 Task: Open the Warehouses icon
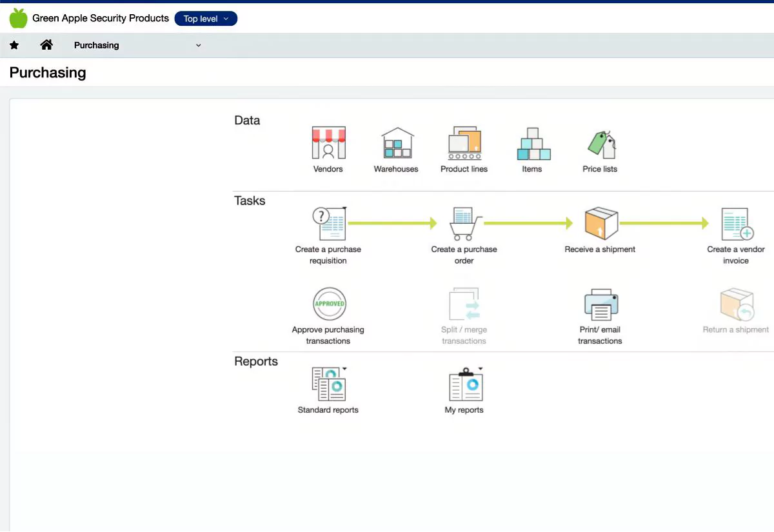point(396,143)
